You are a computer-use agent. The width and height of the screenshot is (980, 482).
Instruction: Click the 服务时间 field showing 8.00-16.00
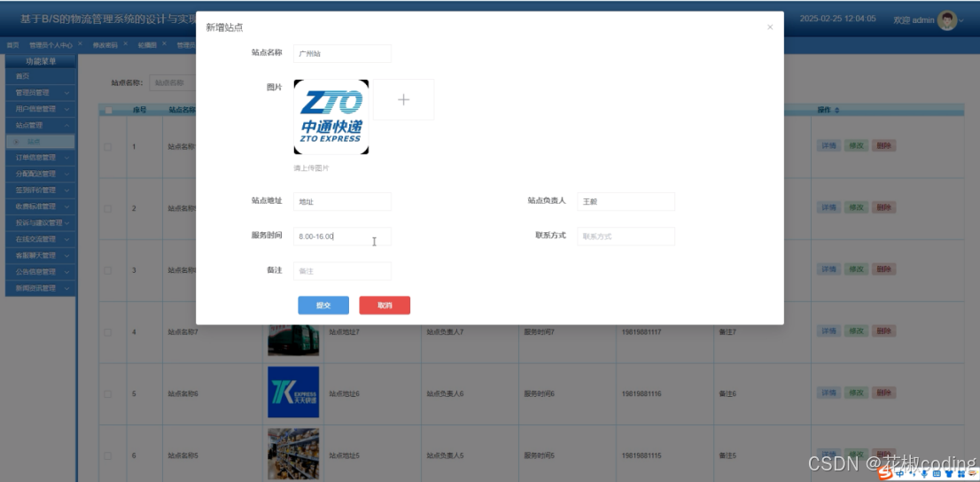tap(343, 237)
